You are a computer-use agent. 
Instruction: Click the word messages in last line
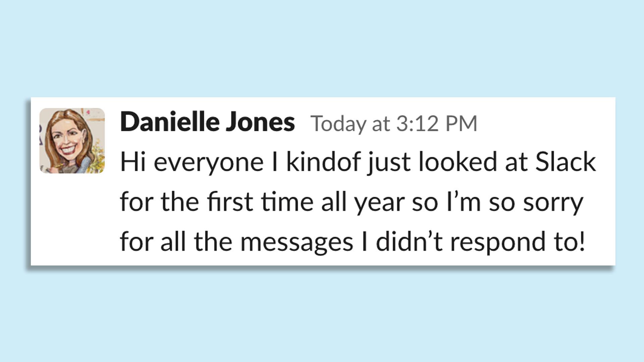(297, 242)
